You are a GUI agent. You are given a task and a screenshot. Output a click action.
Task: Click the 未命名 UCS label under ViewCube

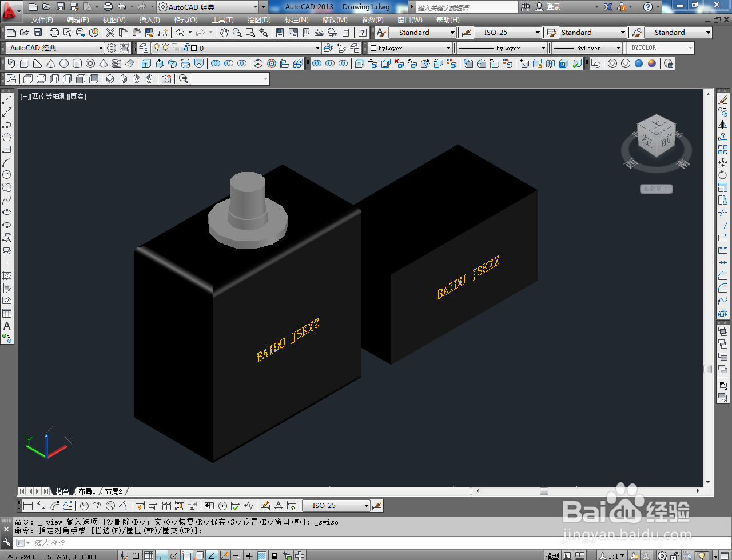pos(656,189)
